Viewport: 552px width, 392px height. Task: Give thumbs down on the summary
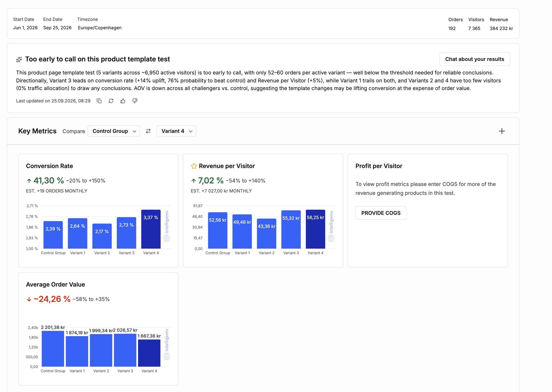tap(135, 101)
